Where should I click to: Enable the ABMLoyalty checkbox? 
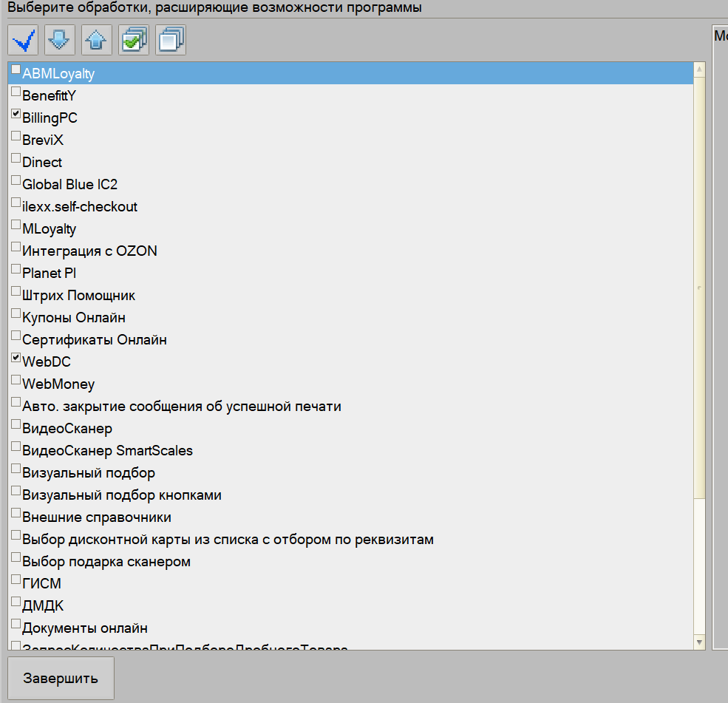[x=16, y=70]
